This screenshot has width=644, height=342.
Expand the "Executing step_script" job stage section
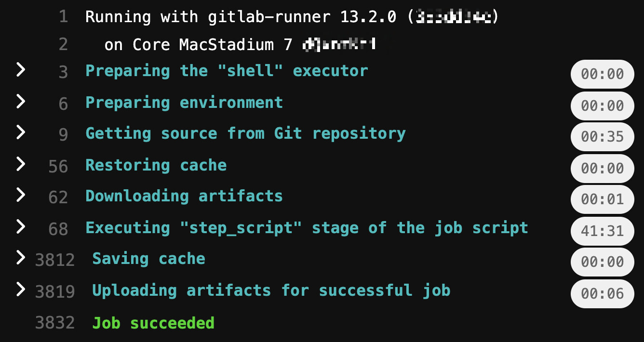[21, 227]
